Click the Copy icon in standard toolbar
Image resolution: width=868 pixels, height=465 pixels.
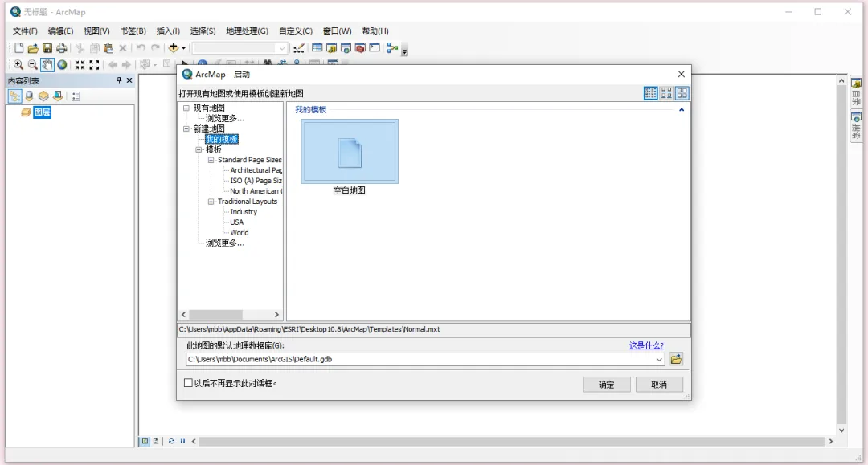[x=95, y=48]
